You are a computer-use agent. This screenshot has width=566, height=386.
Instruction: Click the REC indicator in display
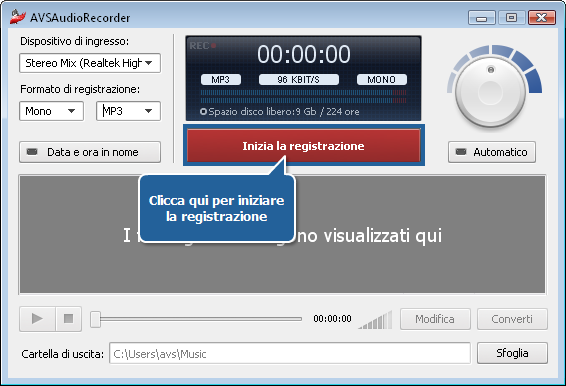tap(203, 46)
